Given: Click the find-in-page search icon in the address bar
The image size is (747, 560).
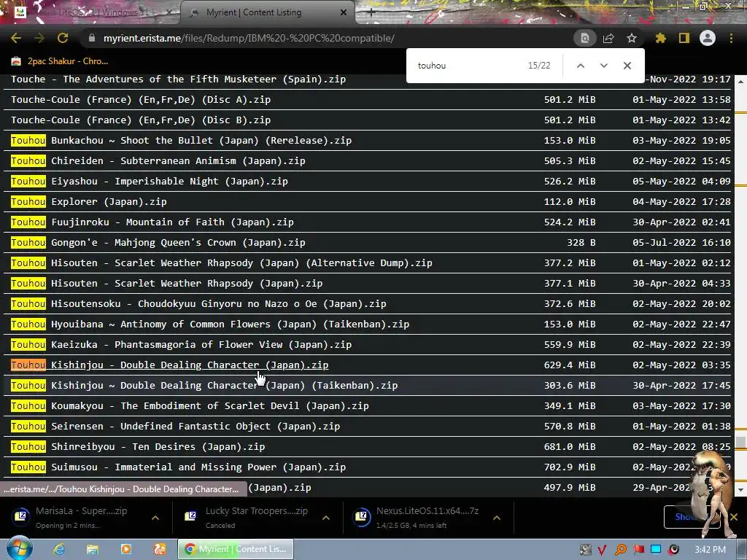Looking at the screenshot, I should [x=584, y=38].
